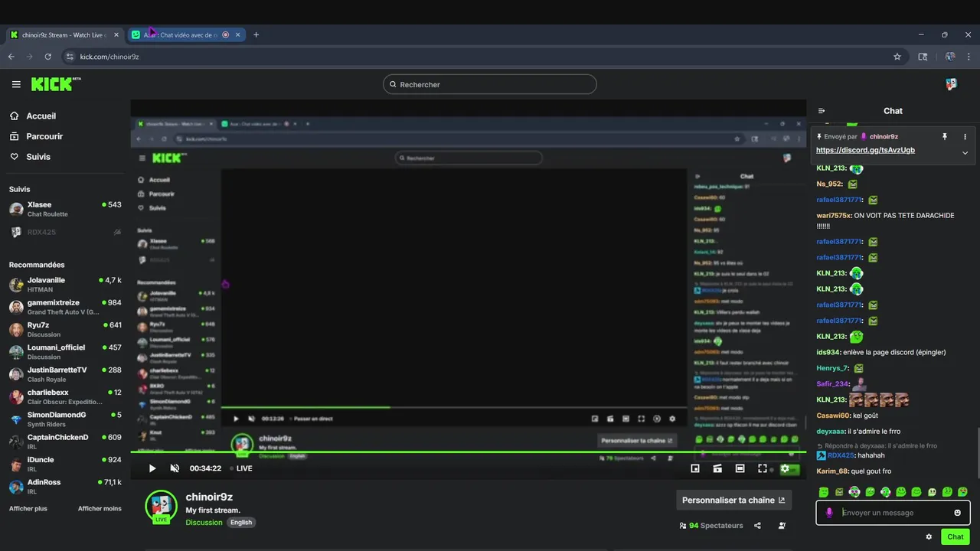Open the clip creation icon in player
The image size is (980, 551).
(717, 468)
